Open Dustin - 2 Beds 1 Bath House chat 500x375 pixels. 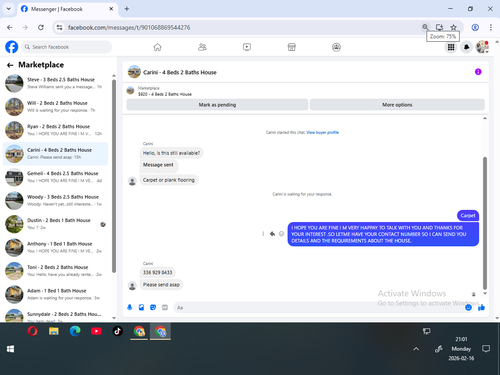pyautogui.click(x=55, y=224)
